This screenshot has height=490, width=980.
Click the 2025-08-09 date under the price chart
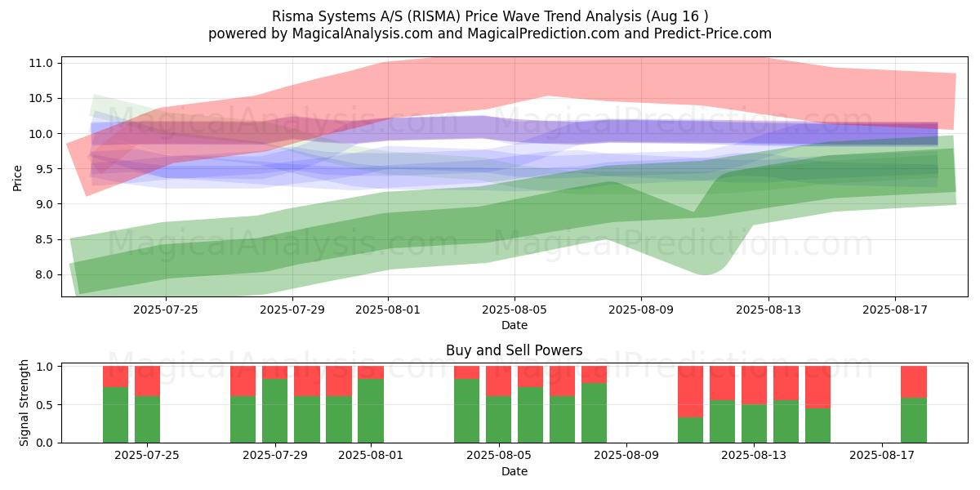(x=641, y=310)
